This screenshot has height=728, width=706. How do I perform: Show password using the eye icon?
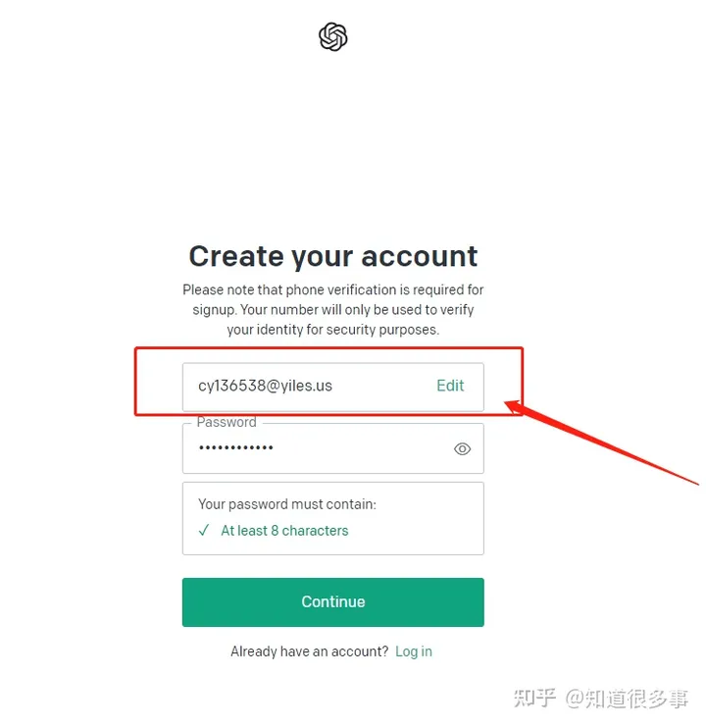(462, 449)
